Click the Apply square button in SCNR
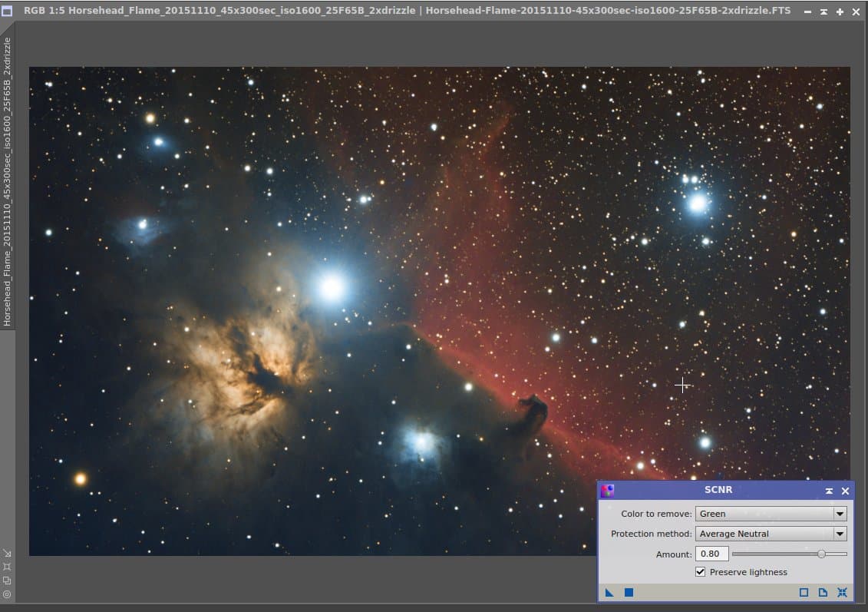Image resolution: width=868 pixels, height=612 pixels. point(629,593)
